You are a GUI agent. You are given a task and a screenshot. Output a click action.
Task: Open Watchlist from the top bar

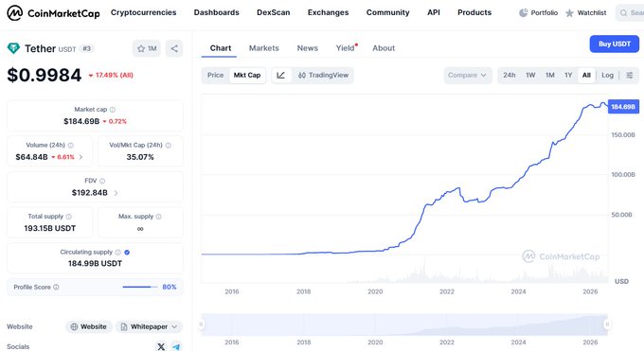pos(585,12)
